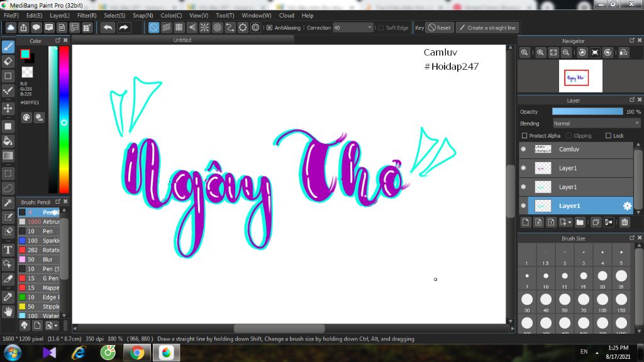Select the Move tool
The height and width of the screenshot is (362, 644).
[8, 108]
